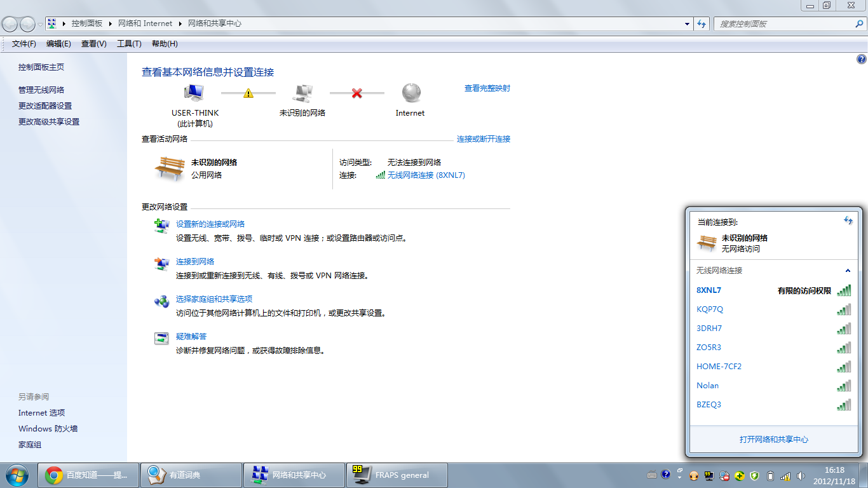Switch to the 有道词典 taskbar window

[x=191, y=475]
